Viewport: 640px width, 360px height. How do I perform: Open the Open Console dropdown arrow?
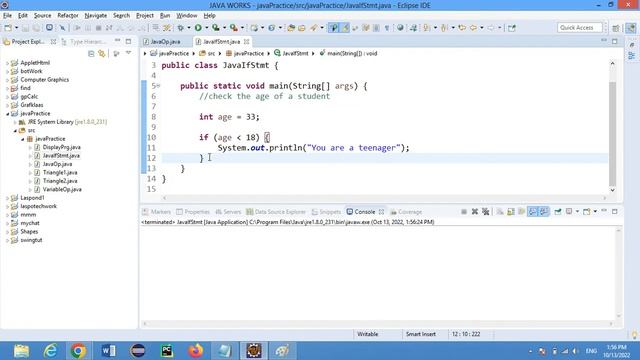(x=595, y=211)
